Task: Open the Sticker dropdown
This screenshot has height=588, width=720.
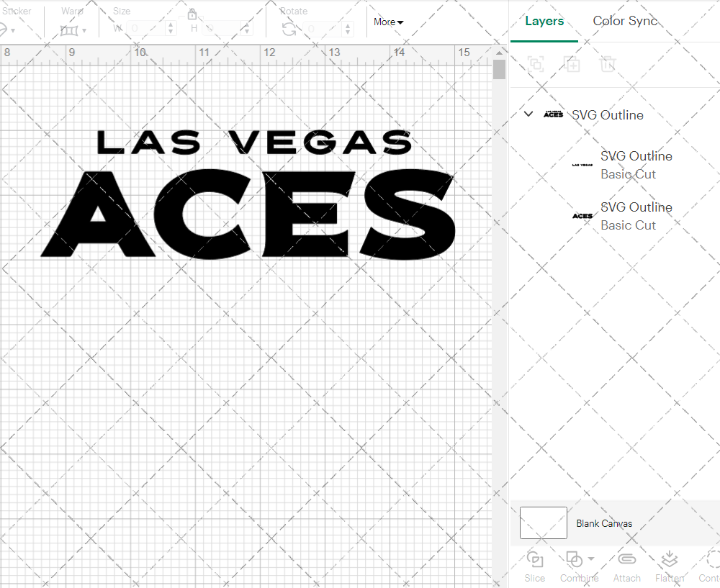Action: 12,30
